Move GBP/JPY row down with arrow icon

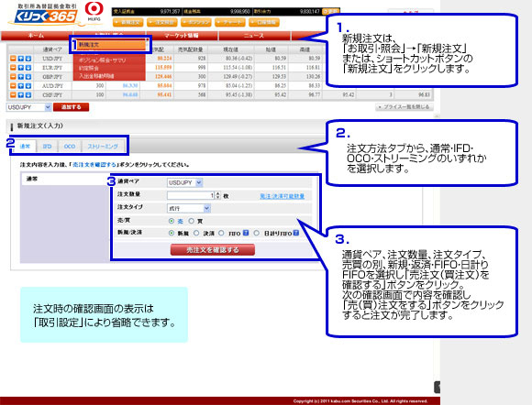[x=28, y=77]
